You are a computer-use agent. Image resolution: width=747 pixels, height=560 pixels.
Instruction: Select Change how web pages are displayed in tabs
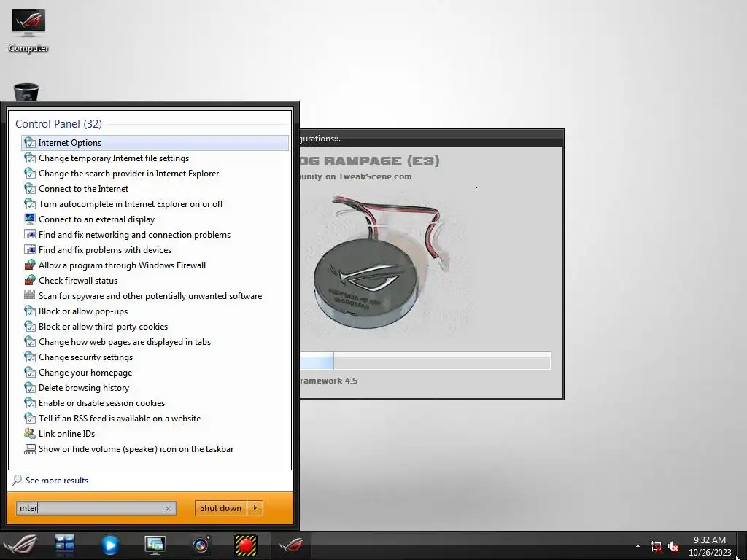[x=155, y=342]
